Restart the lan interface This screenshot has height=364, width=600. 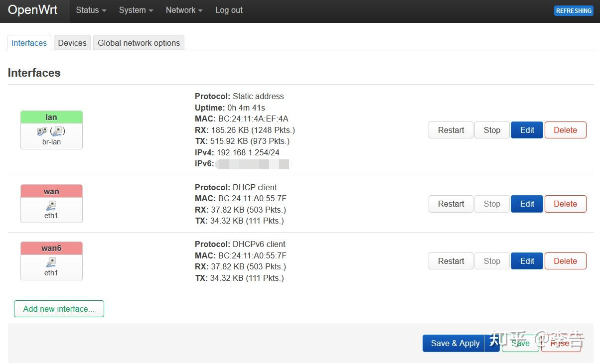tap(450, 130)
